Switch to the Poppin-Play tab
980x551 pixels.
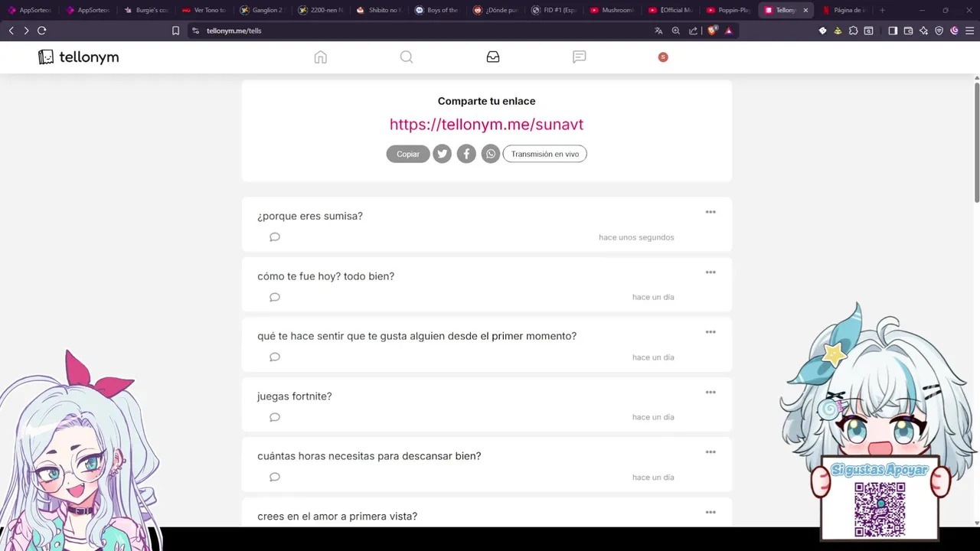pyautogui.click(x=728, y=10)
